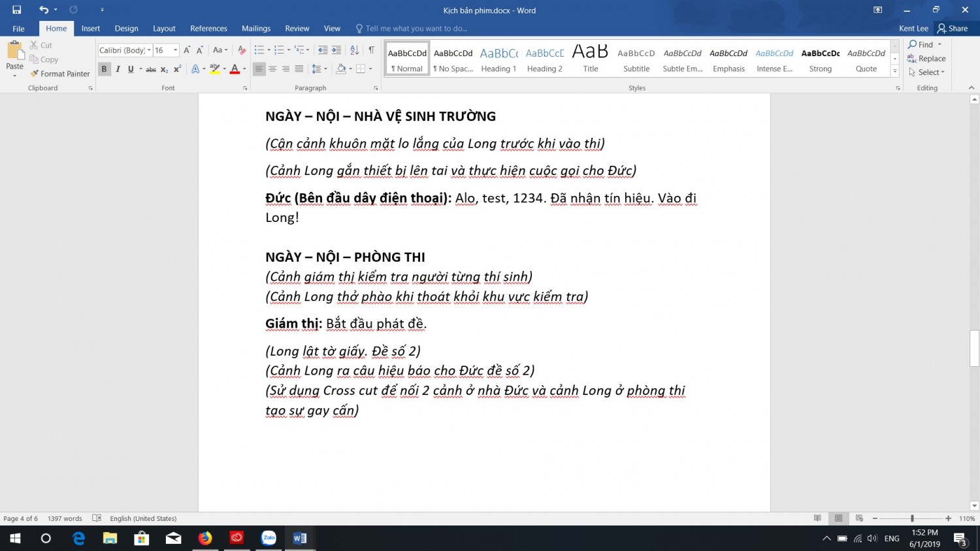Show paragraph marks with pilcrow icon

click(371, 50)
